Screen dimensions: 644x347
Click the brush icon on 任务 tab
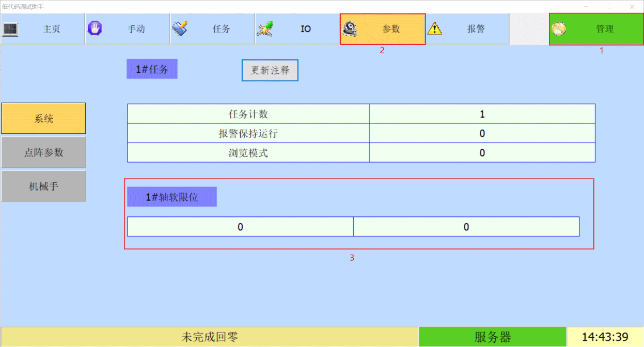(180, 28)
